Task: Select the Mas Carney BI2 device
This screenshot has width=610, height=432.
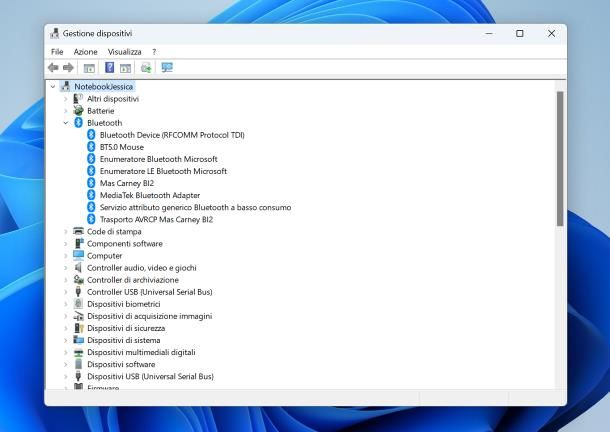Action: pos(127,183)
